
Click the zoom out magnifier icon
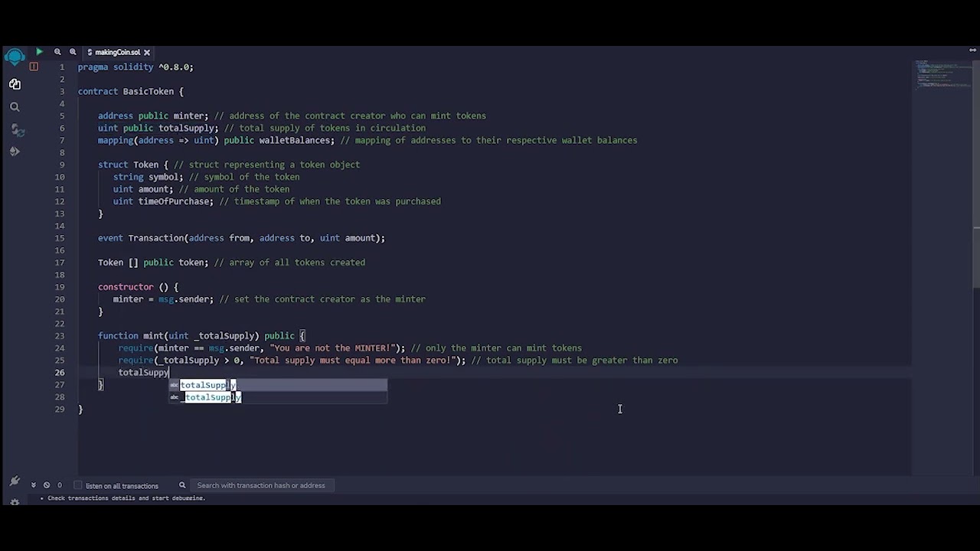pos(57,52)
